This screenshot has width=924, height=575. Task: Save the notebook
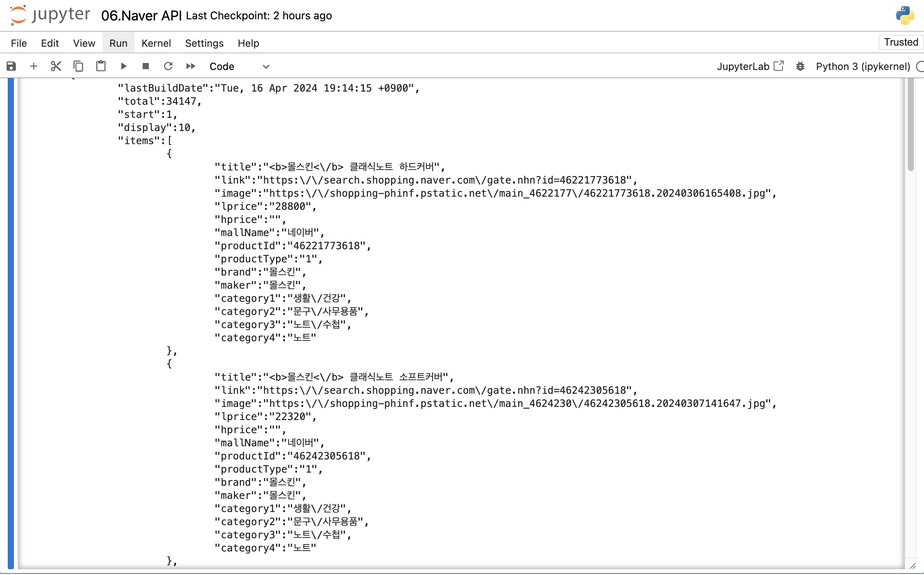(x=11, y=66)
